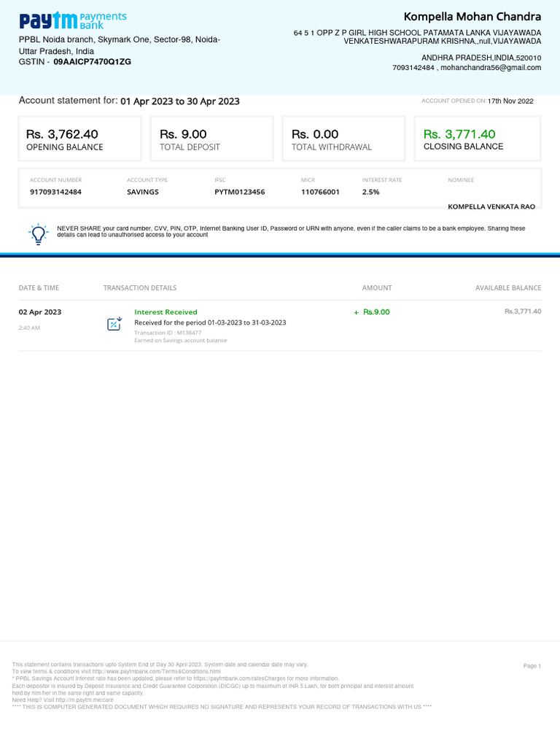Select the Closing Balance card
This screenshot has width=560, height=747.
pyautogui.click(x=477, y=139)
